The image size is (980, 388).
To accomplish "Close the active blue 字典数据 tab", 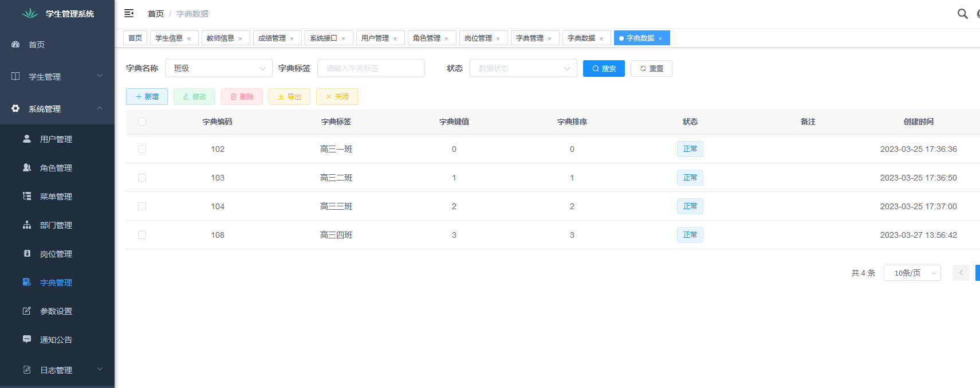I will pos(660,38).
